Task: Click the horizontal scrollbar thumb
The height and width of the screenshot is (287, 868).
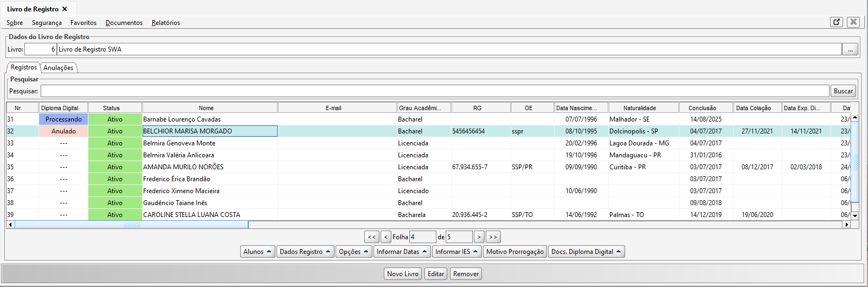Action: pos(132,225)
